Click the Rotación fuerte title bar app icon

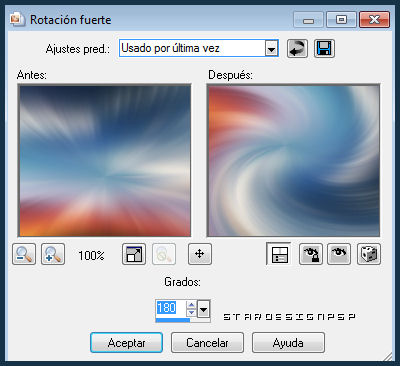(17, 19)
